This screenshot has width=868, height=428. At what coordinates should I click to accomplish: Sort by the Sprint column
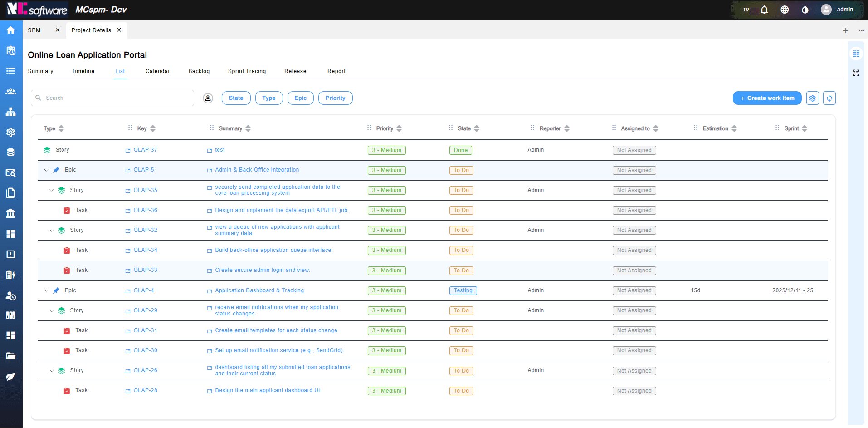pos(805,128)
